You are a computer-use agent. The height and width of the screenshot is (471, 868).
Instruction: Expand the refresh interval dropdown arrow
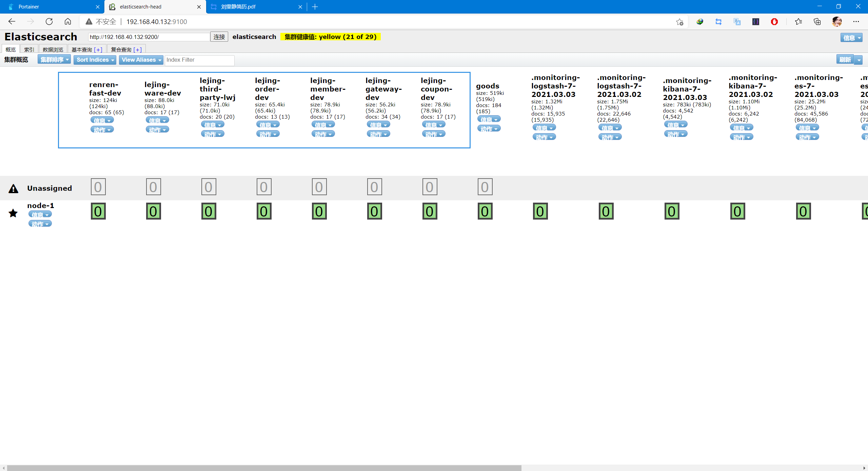pos(858,60)
